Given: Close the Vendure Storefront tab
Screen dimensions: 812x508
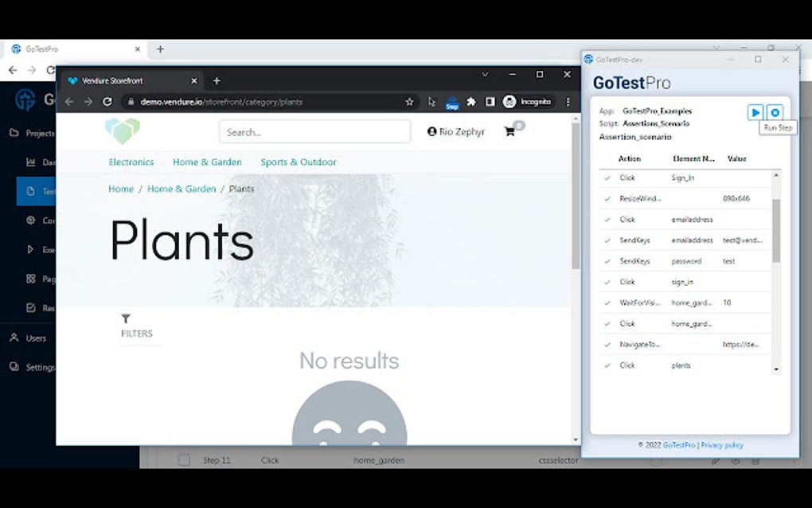Looking at the screenshot, I should pos(193,80).
